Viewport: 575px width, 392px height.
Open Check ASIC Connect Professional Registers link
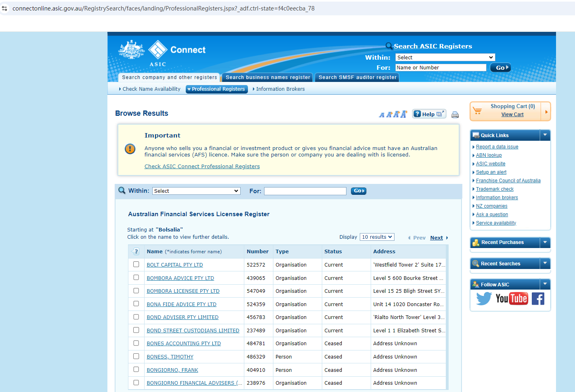click(x=202, y=167)
